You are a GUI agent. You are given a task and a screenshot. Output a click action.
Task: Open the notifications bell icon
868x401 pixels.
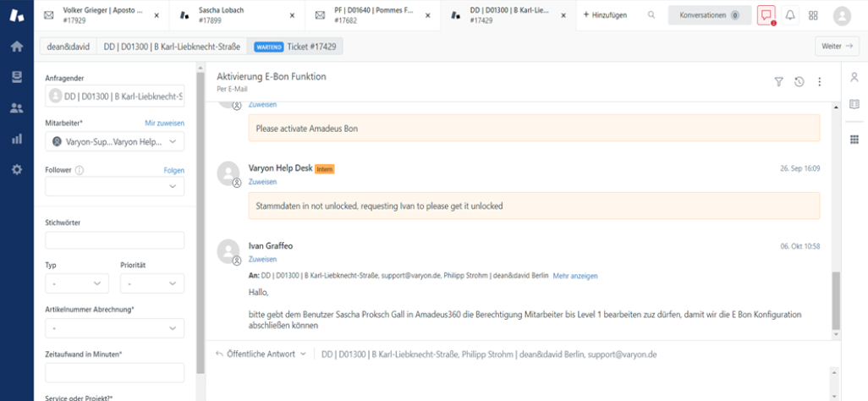pos(790,15)
